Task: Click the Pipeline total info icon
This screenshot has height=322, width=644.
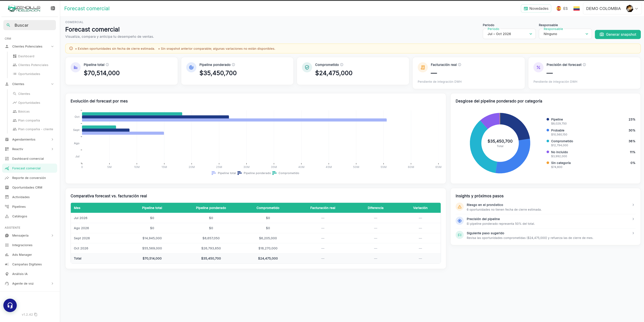Action: tap(107, 65)
